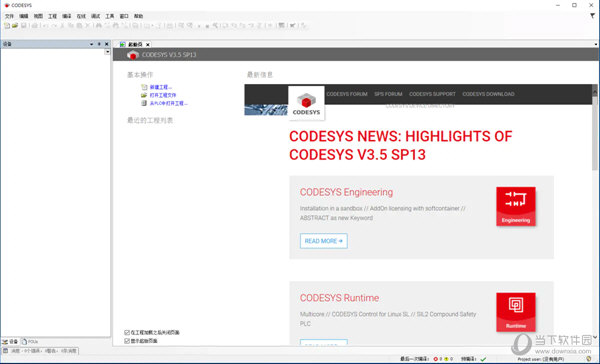Open the 窗口 menu
The width and height of the screenshot is (600, 364).
point(124,16)
